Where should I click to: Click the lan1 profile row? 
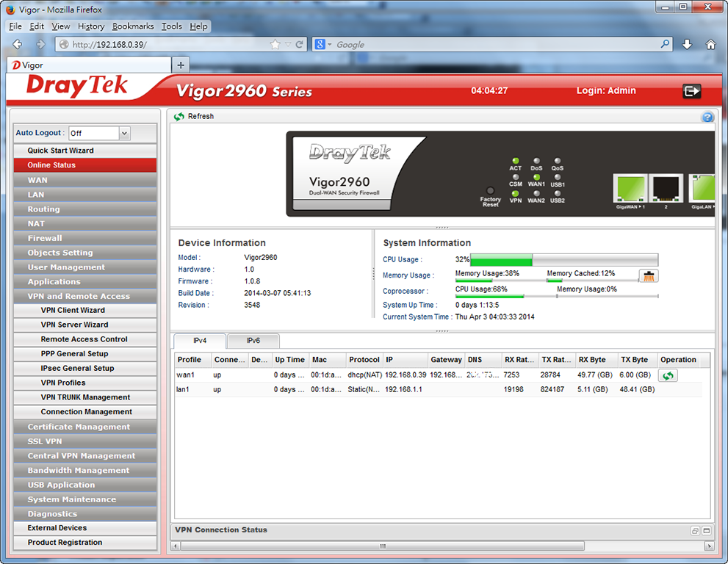tap(439, 389)
